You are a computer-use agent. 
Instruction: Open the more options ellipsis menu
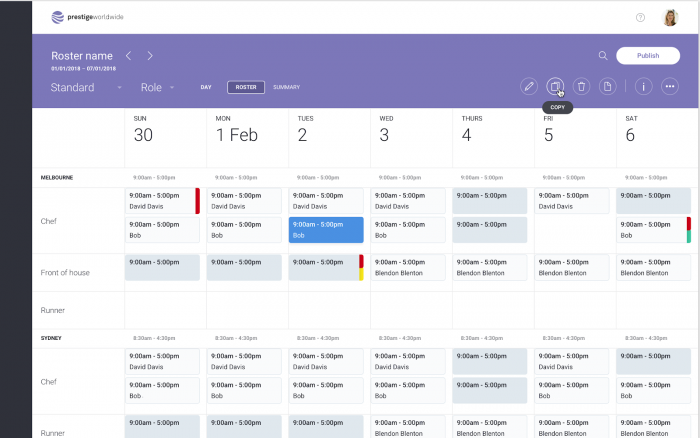670,86
